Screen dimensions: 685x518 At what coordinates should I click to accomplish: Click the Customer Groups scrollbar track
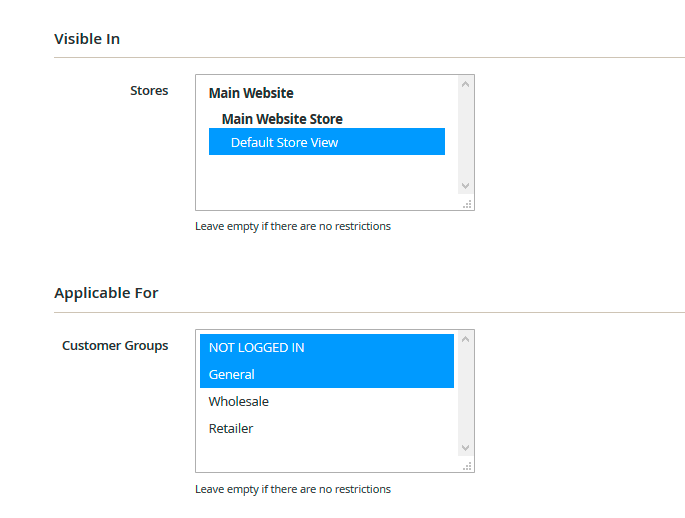point(465,394)
